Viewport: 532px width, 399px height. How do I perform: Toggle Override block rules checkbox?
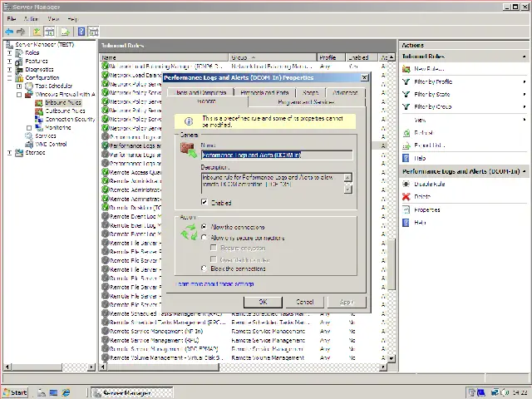click(214, 259)
